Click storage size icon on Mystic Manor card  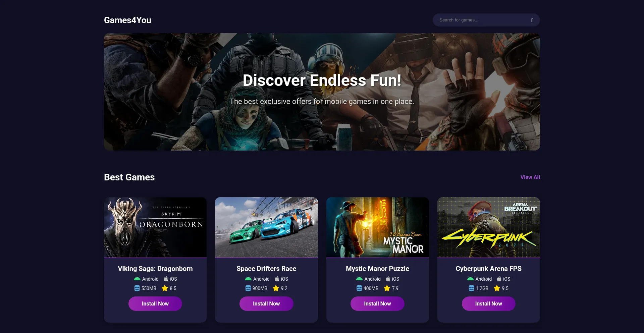point(359,288)
